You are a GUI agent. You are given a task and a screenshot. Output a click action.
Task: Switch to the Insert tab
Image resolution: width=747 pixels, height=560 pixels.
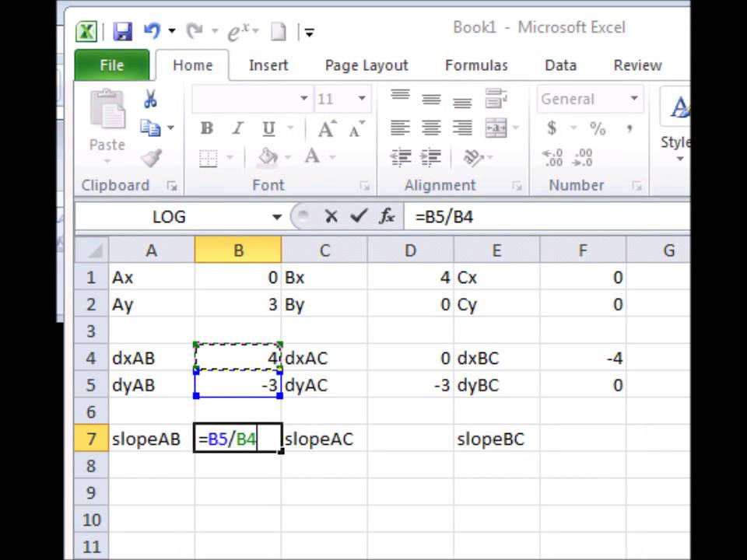coord(268,65)
